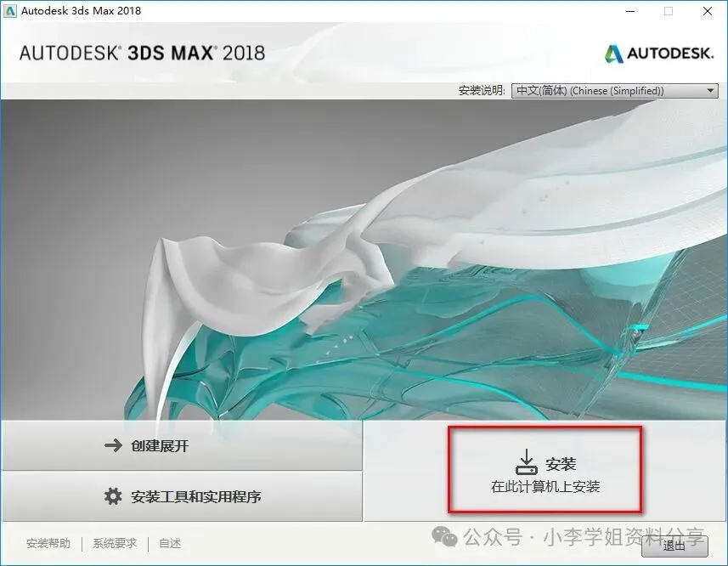Click the arrow icon beside 创建展开
The image size is (728, 566).
point(113,446)
